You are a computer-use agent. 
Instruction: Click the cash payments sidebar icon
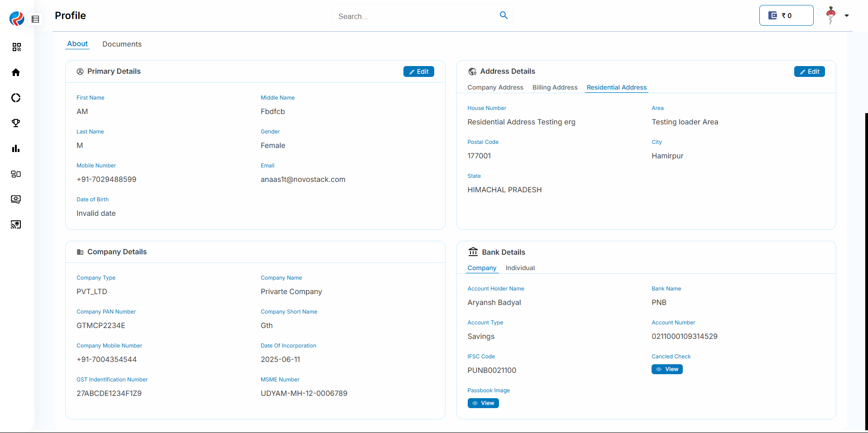pos(16,199)
